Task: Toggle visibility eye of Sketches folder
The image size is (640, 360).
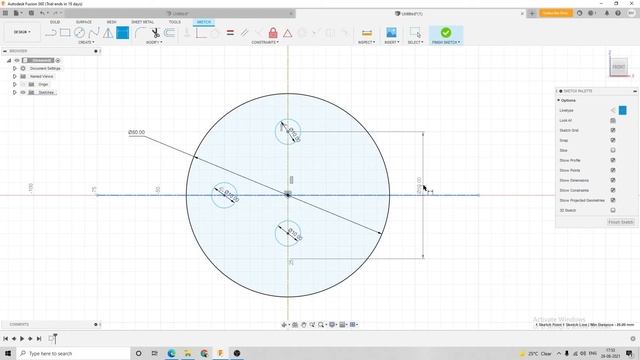Action: point(23,92)
